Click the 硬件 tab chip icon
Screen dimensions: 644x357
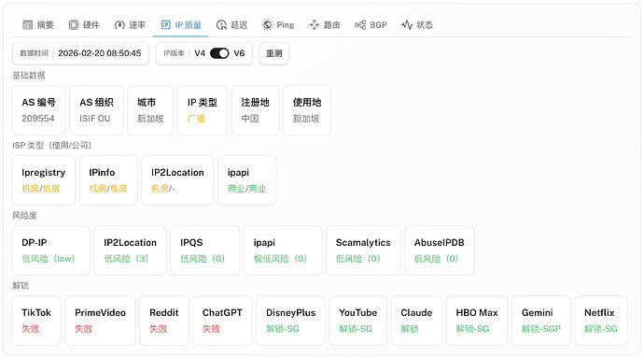pyautogui.click(x=74, y=25)
